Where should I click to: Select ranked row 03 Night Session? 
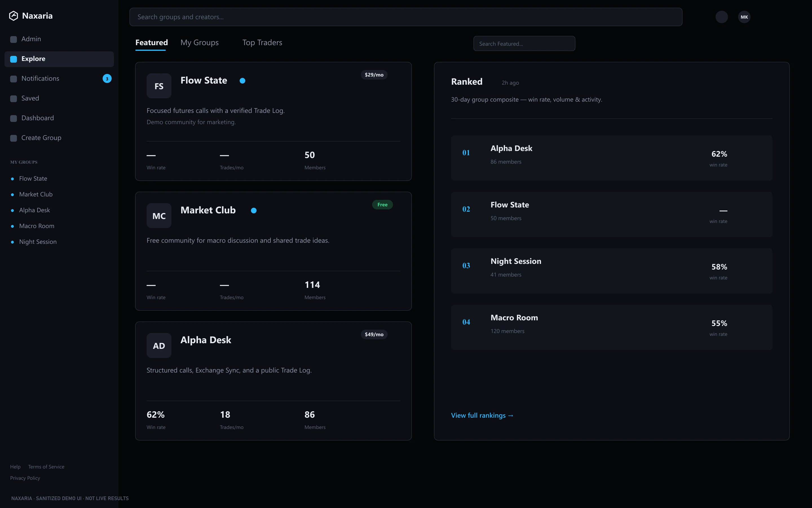pos(612,271)
